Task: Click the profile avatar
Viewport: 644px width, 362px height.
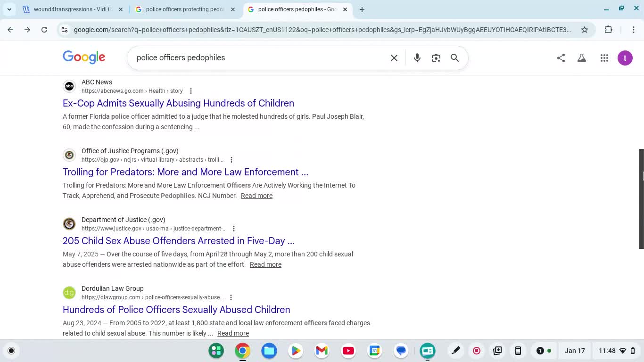Action: point(625,58)
